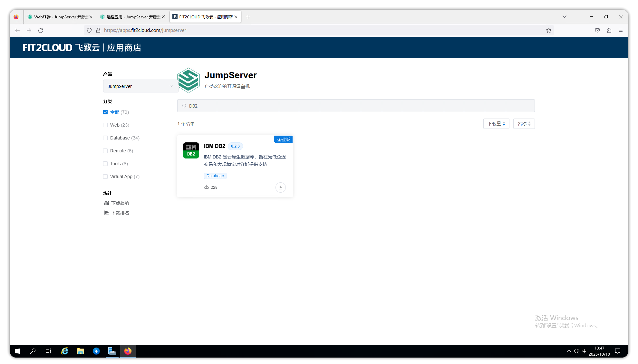This screenshot has height=364, width=638.
Task: Bookmark page with the star icon
Action: point(548,30)
